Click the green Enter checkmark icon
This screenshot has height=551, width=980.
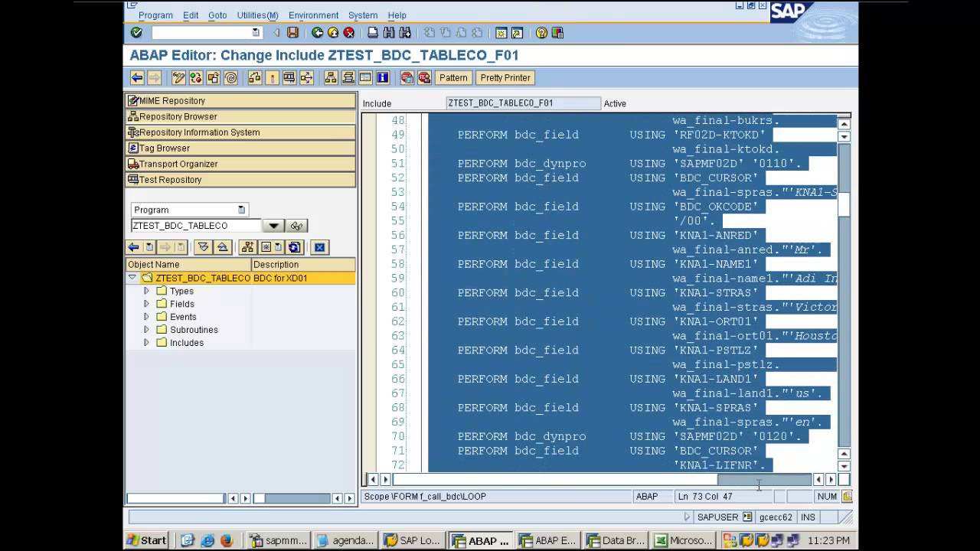click(136, 33)
